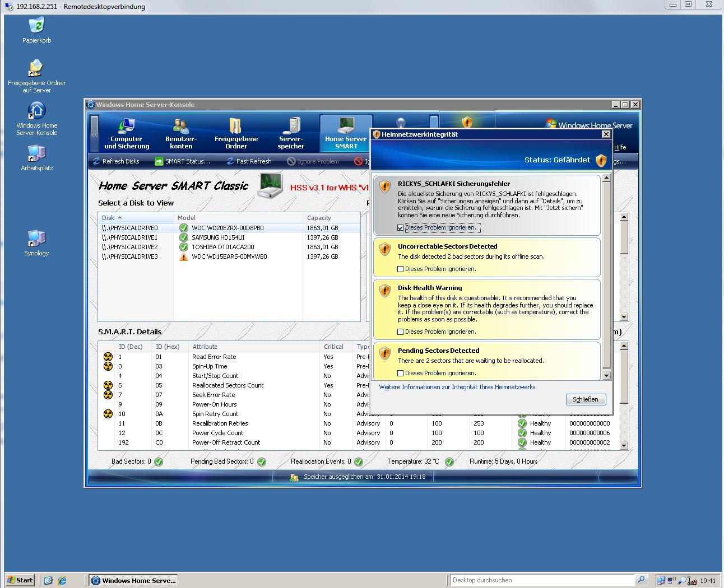The width and height of the screenshot is (724, 588).
Task: Click the green check icon for SAMSUNG HD154UI
Action: tap(183, 237)
